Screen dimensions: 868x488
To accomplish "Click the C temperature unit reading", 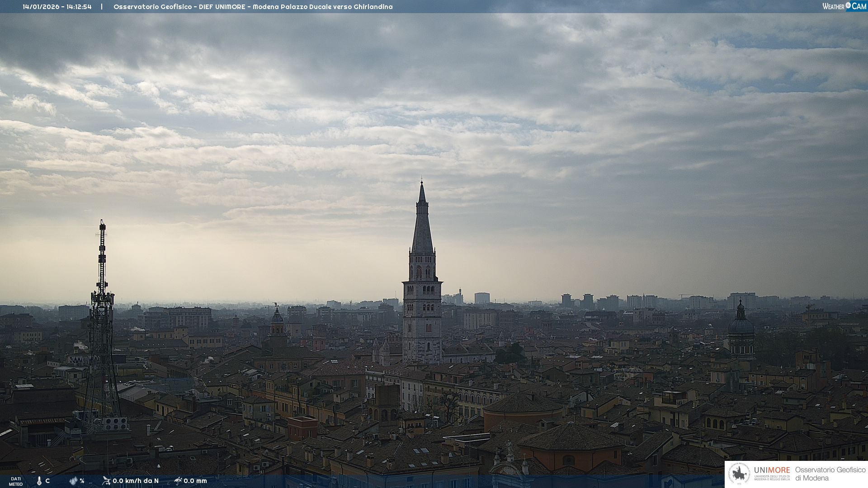I will [47, 481].
